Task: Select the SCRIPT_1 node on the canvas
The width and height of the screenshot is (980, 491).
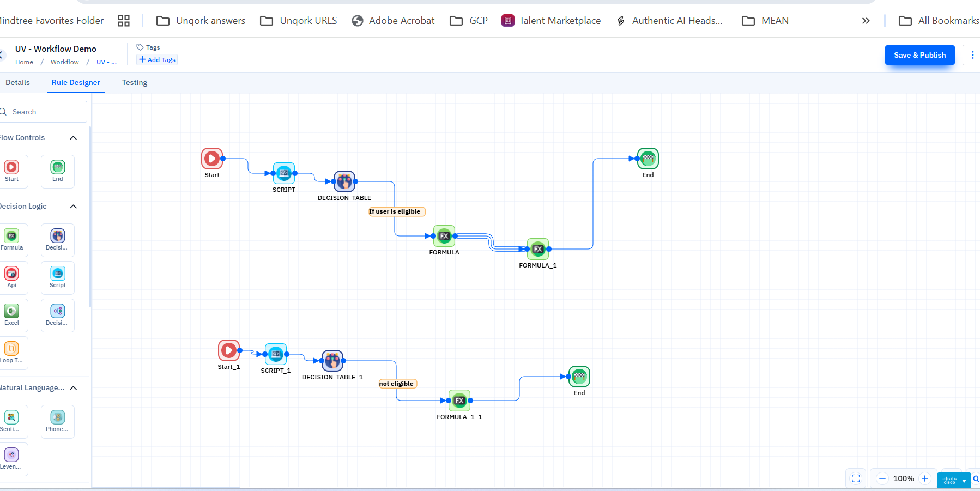Action: click(276, 354)
